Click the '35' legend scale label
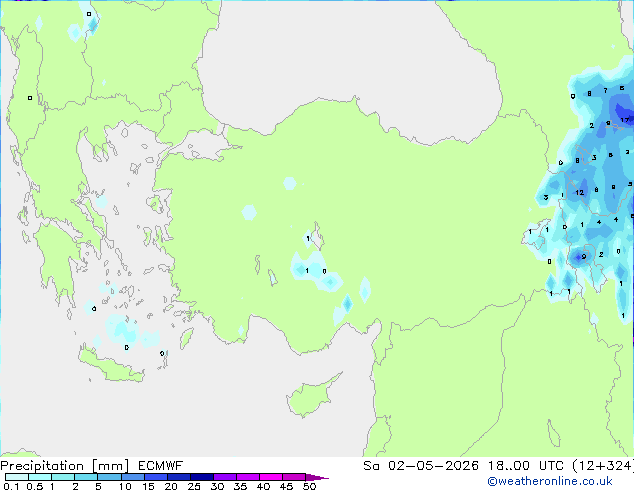Viewport: 634px width, 490px height. [240, 486]
